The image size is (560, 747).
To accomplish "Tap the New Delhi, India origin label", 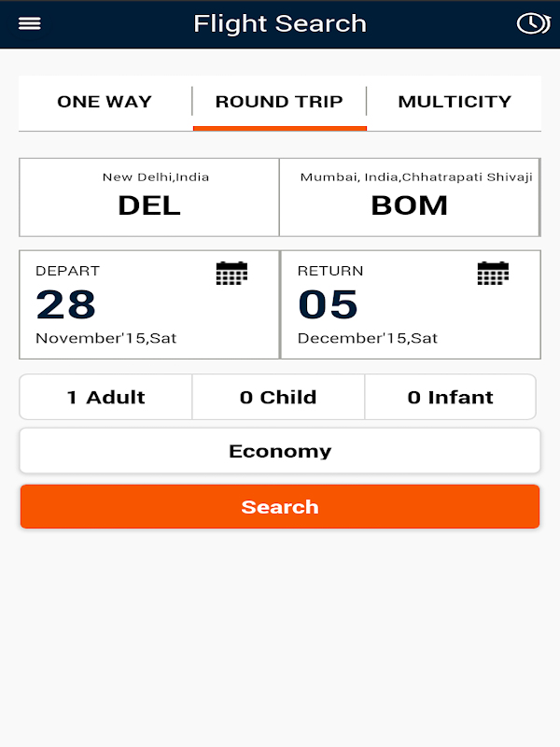I will [156, 176].
